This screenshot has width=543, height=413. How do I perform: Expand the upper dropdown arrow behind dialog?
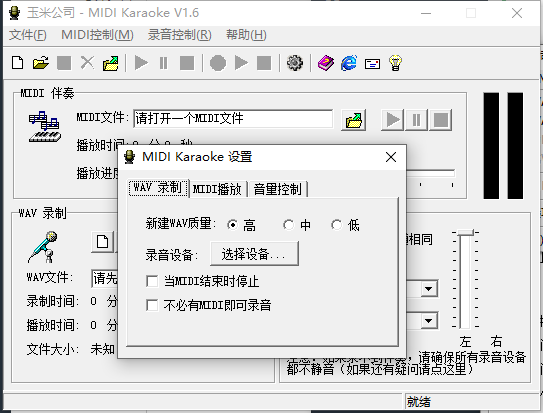click(429, 288)
